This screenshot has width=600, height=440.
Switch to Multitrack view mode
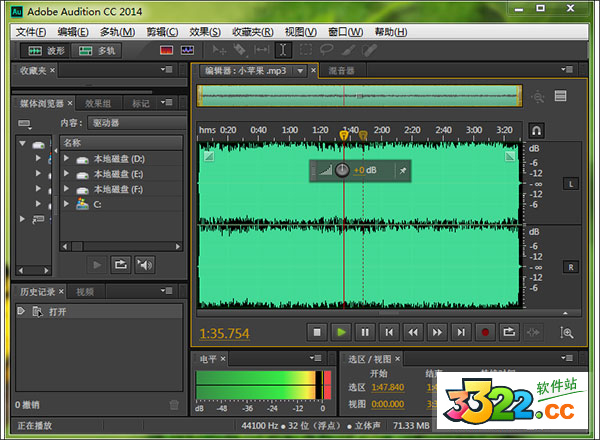[99, 49]
